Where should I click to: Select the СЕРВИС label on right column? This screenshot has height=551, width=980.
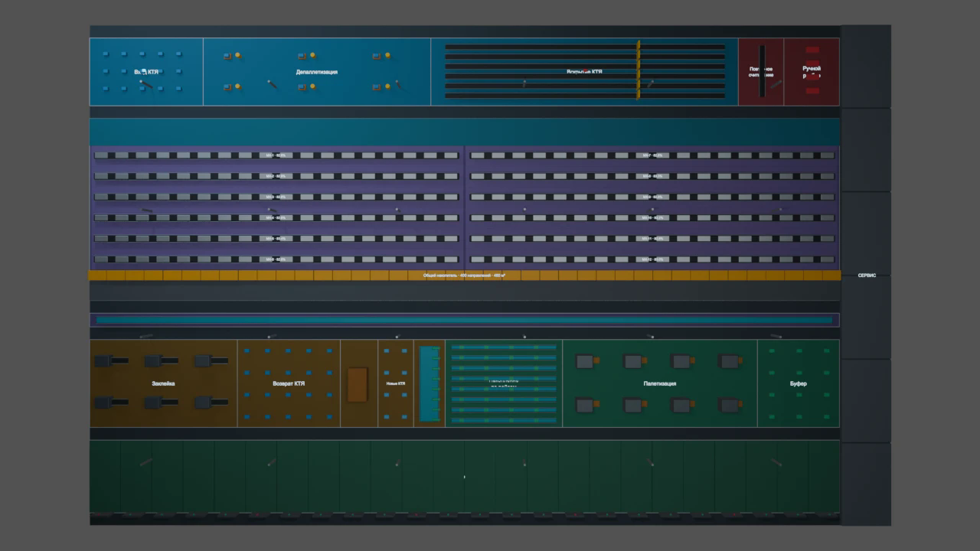coord(867,275)
